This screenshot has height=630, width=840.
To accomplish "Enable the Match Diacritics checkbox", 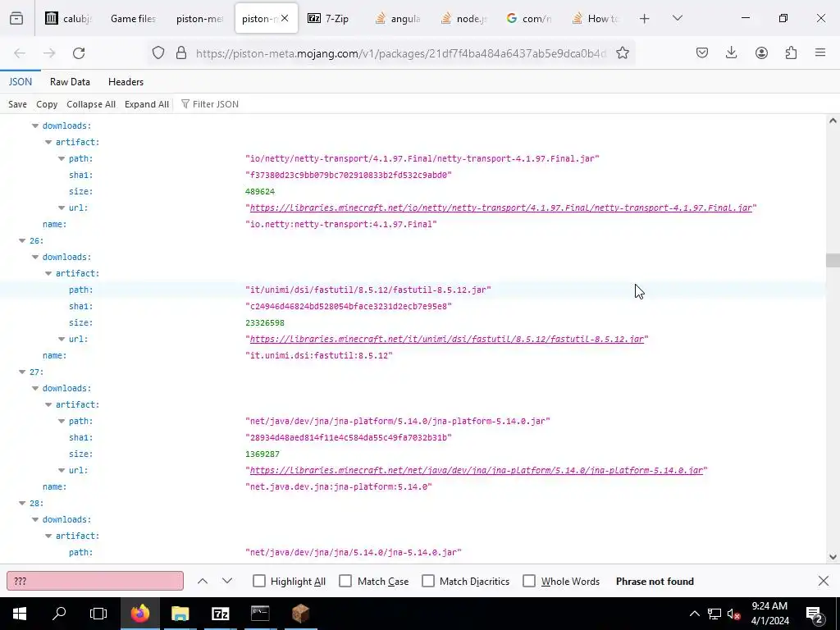I will (428, 582).
